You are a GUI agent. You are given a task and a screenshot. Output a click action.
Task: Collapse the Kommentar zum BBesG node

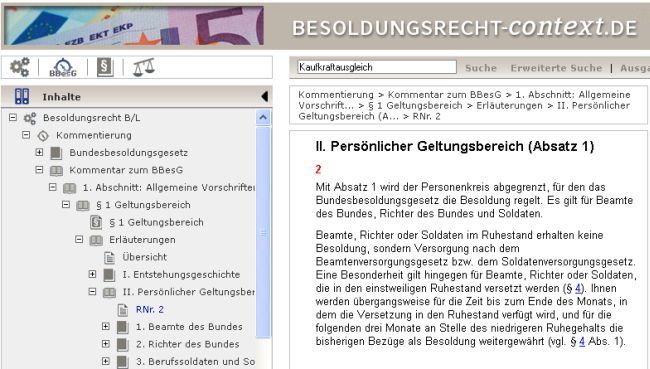39,170
